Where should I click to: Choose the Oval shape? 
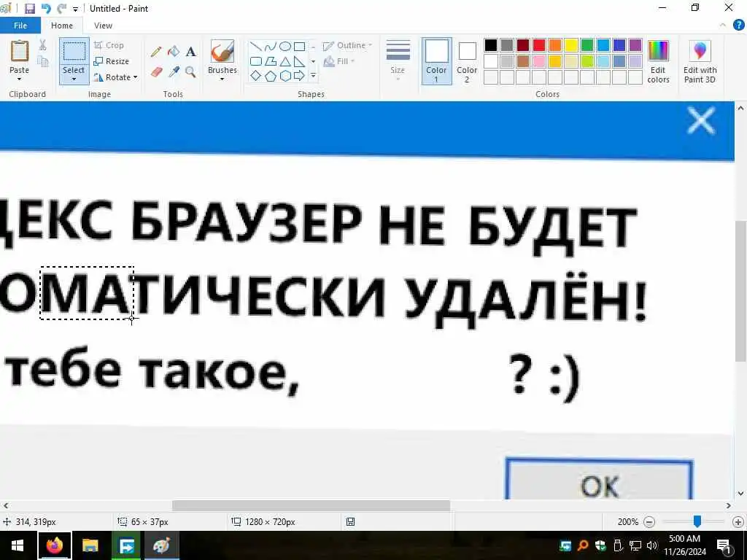tap(285, 46)
